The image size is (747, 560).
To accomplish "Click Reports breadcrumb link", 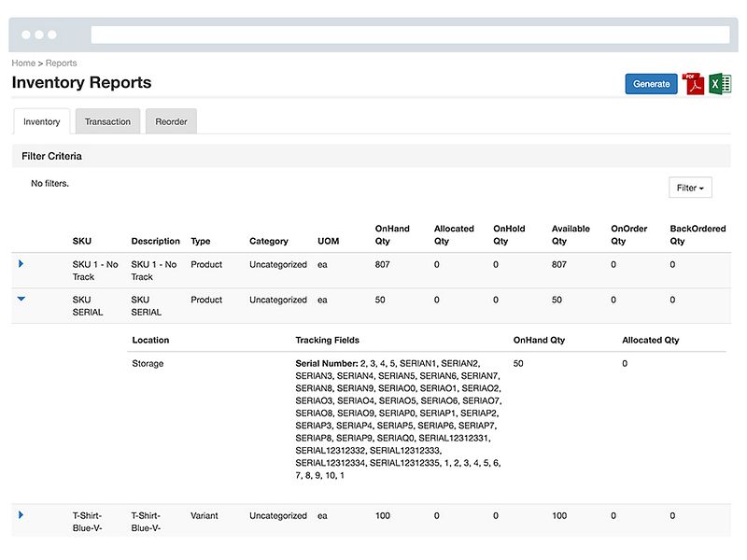I will coord(61,63).
